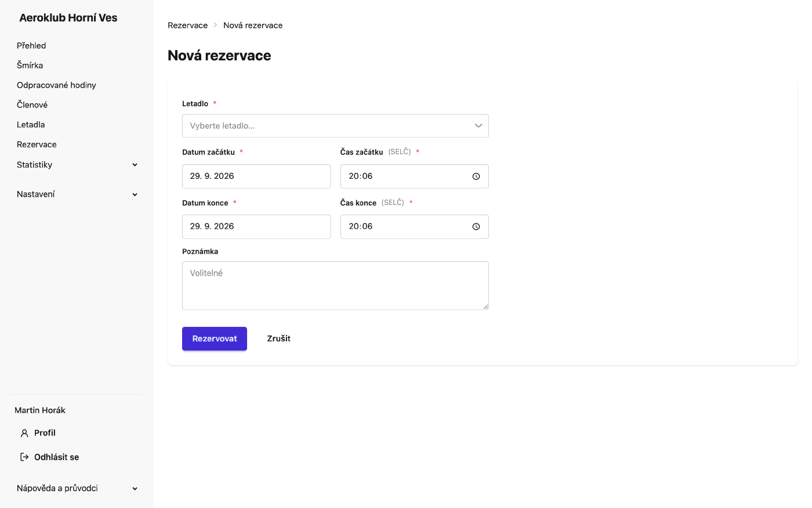This screenshot has height=508, width=812.
Task: Click the Poznámka textarea resize handle
Action: tap(485, 307)
